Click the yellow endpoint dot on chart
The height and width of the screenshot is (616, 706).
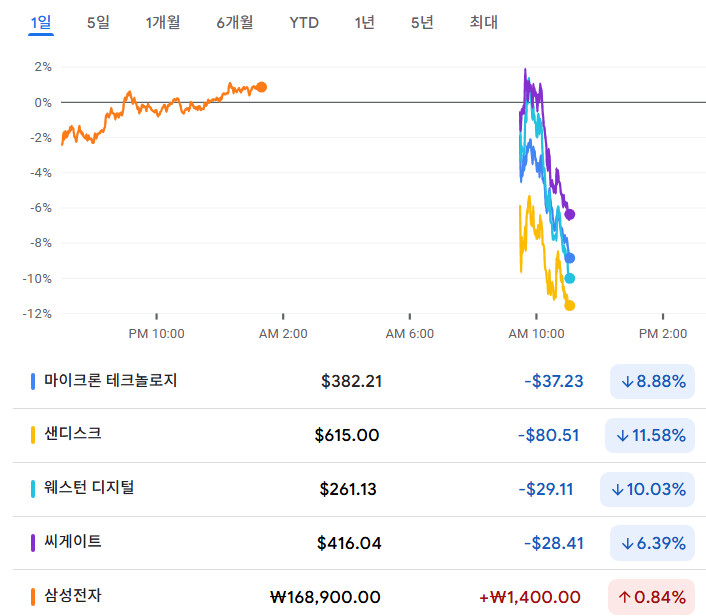click(x=570, y=306)
